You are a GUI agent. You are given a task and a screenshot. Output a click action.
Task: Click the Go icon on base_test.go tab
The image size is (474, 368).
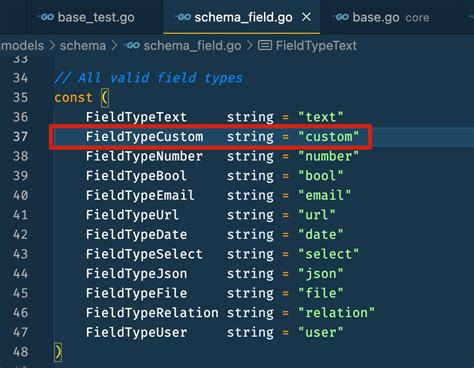coord(46,17)
